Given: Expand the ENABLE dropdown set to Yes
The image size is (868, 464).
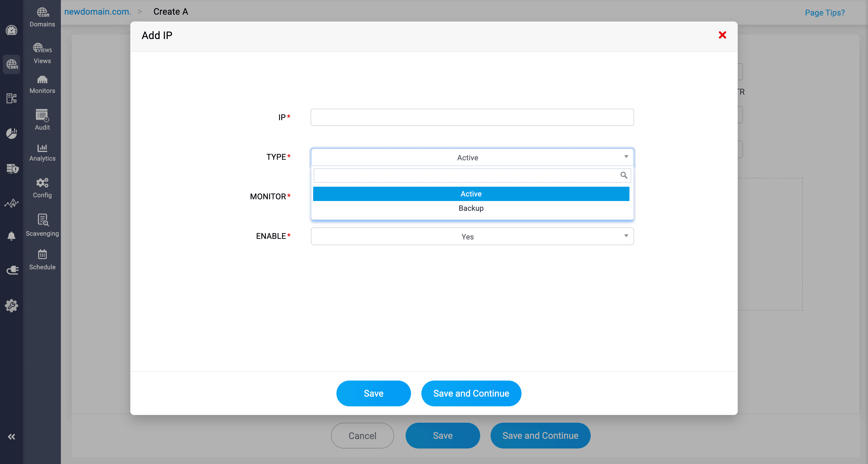Looking at the screenshot, I should [472, 236].
